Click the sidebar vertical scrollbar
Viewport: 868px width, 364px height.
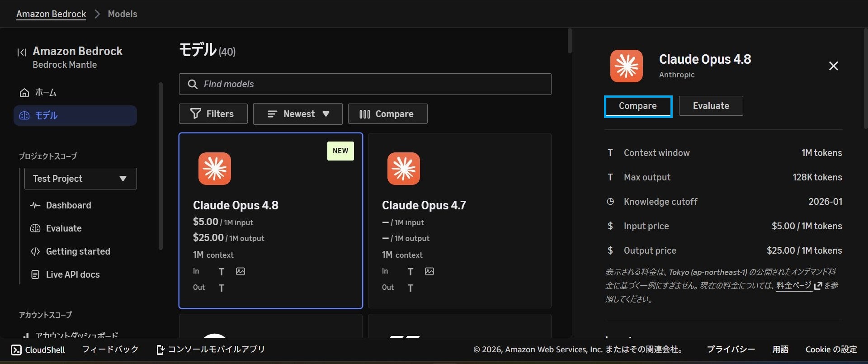point(160,166)
